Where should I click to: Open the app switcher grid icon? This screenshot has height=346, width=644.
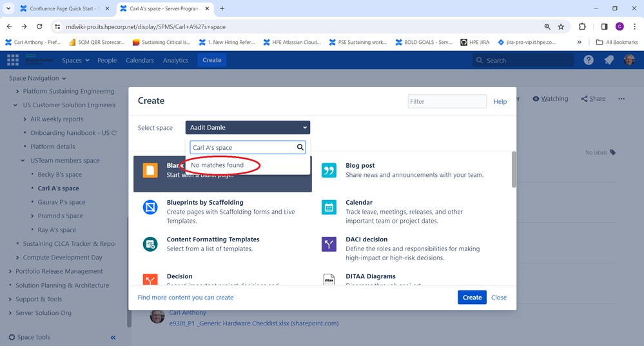(x=13, y=60)
